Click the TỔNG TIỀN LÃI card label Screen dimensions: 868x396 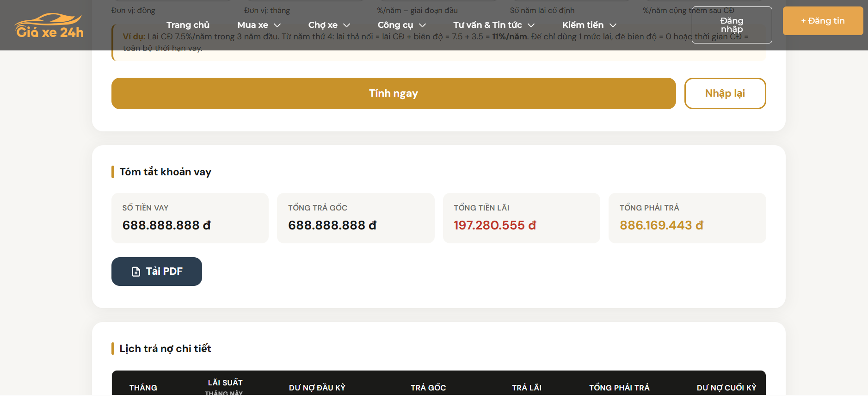point(481,208)
